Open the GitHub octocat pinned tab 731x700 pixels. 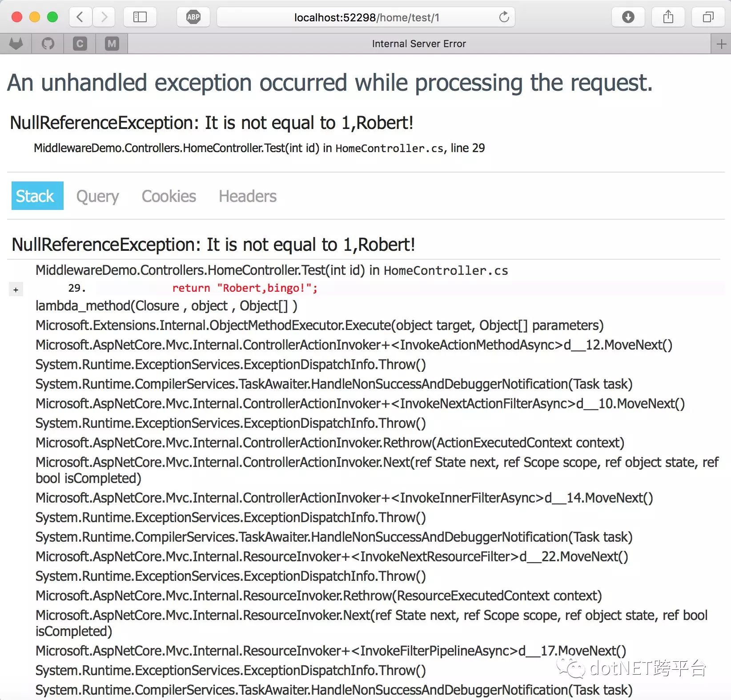click(48, 44)
